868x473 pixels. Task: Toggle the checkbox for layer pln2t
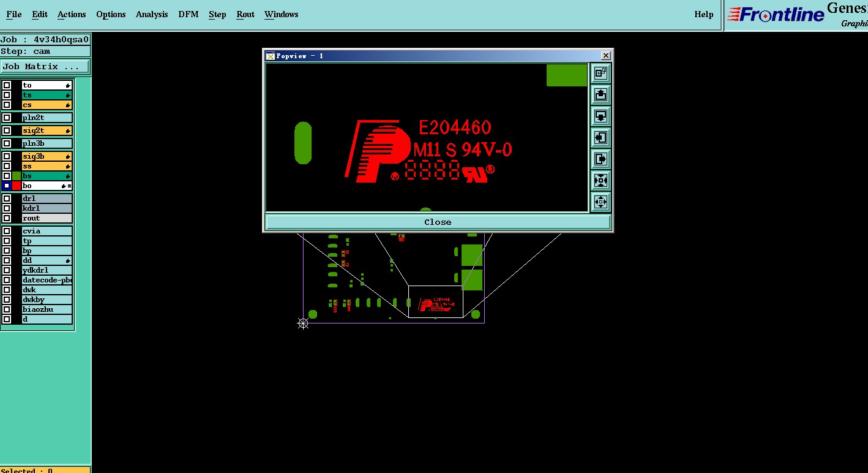pyautogui.click(x=7, y=118)
